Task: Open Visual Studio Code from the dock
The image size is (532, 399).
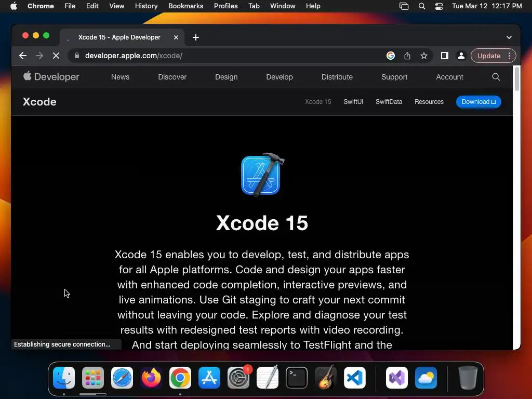Action: (x=354, y=378)
